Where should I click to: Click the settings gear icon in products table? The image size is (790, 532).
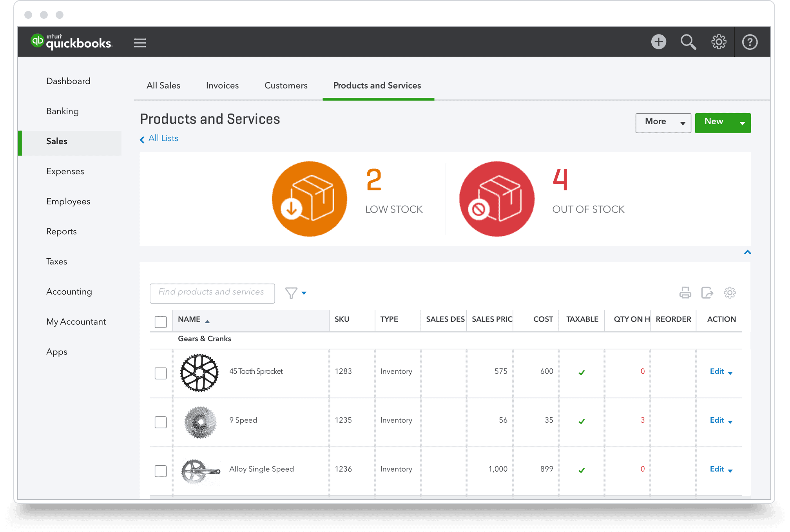click(729, 291)
